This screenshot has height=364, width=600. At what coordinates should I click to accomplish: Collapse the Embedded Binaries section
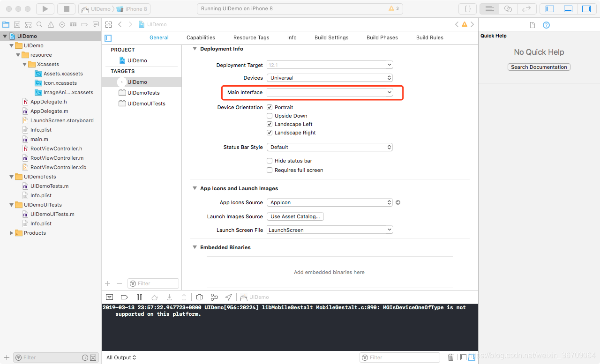pyautogui.click(x=195, y=247)
